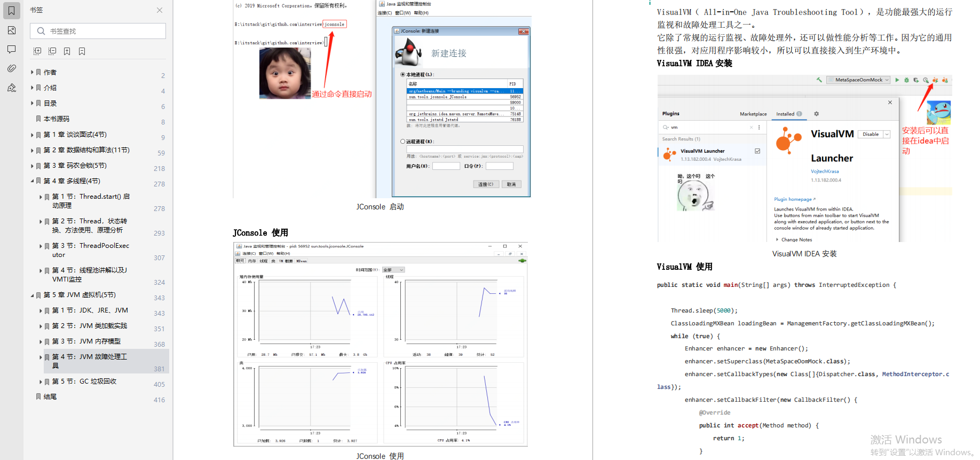Image resolution: width=980 pixels, height=460 pixels.
Task: Click the Debug with VisualVM icon in IDEA toolbar
Action: [945, 80]
